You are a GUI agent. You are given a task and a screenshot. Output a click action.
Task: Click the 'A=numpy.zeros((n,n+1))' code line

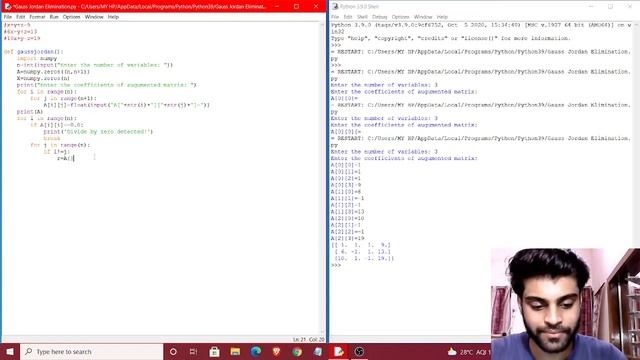tap(53, 71)
